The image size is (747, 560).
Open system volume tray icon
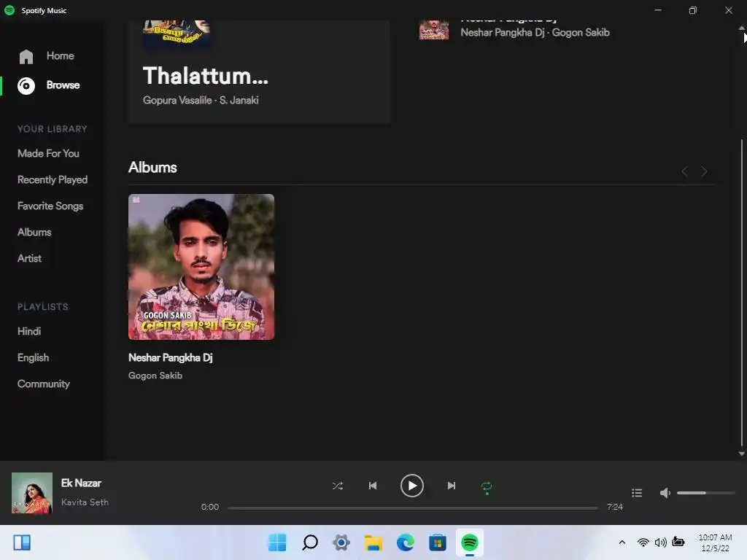[661, 542]
